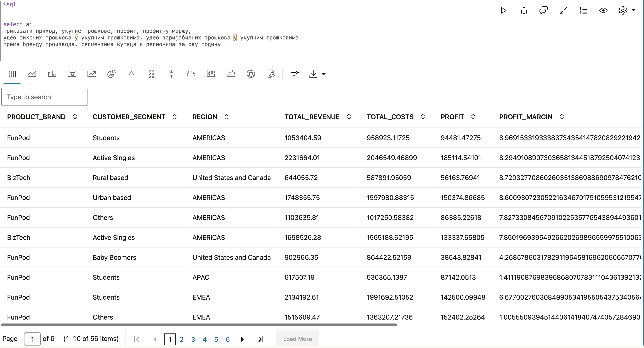
Task: Click revenue value 1698526.28
Action: (303, 238)
